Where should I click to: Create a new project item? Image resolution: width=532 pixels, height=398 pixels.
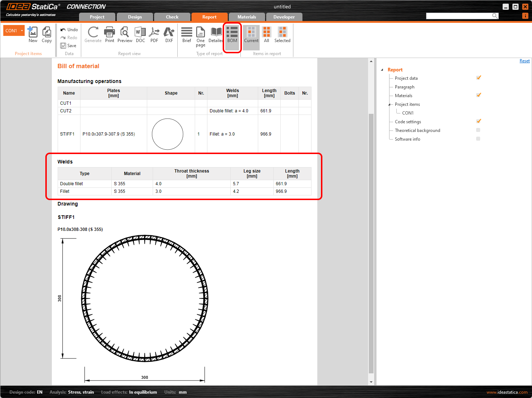pyautogui.click(x=33, y=34)
